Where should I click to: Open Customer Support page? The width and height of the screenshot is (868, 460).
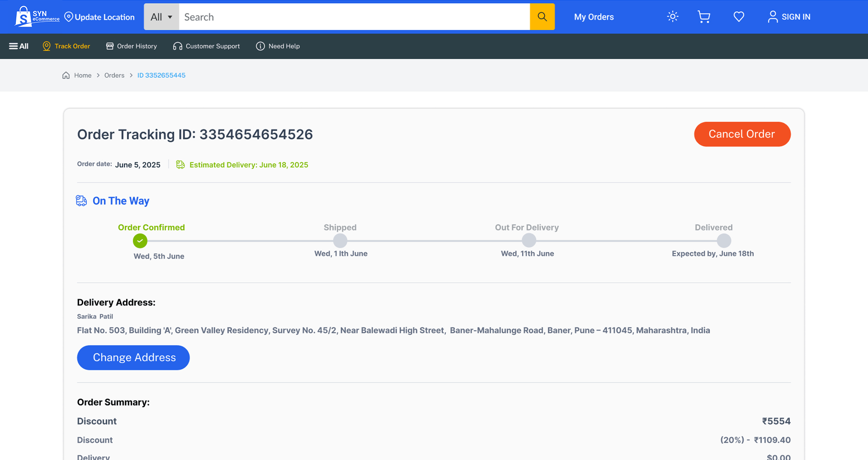[207, 46]
